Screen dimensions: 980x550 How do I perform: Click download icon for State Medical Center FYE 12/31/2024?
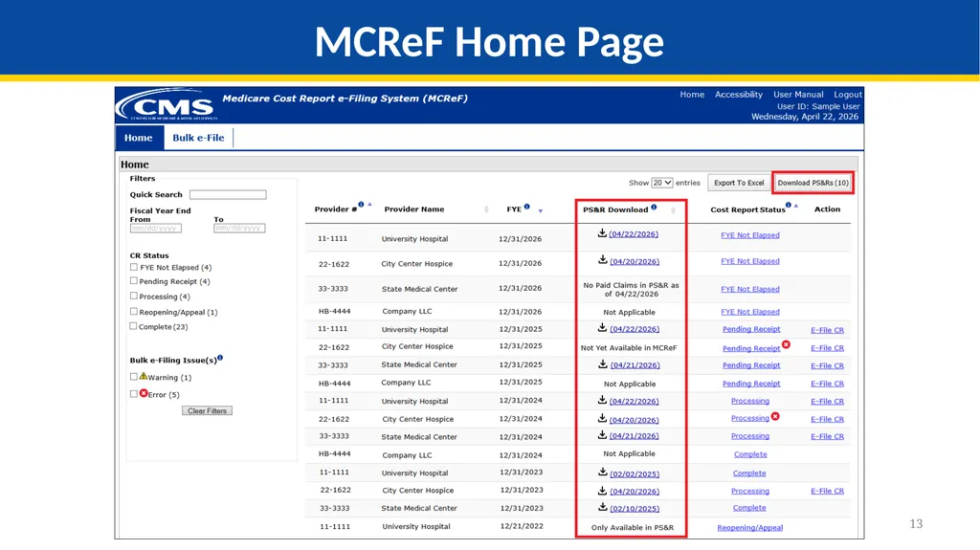[602, 434]
